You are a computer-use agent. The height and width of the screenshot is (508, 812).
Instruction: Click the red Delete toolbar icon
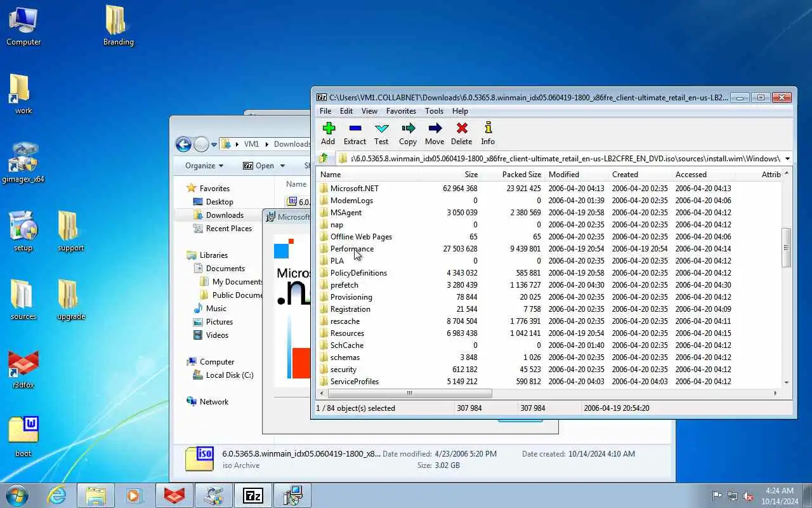461,133
